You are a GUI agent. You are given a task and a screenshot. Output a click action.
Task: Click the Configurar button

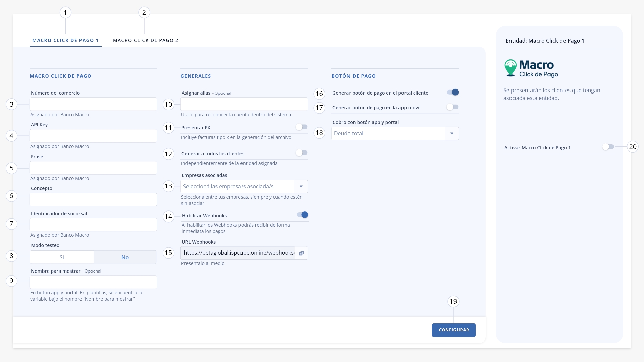tap(453, 330)
